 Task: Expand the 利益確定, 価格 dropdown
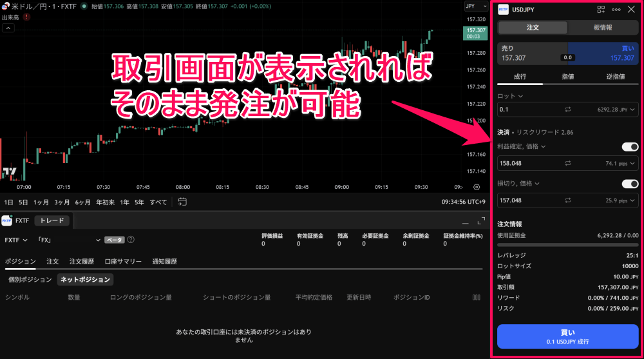521,146
